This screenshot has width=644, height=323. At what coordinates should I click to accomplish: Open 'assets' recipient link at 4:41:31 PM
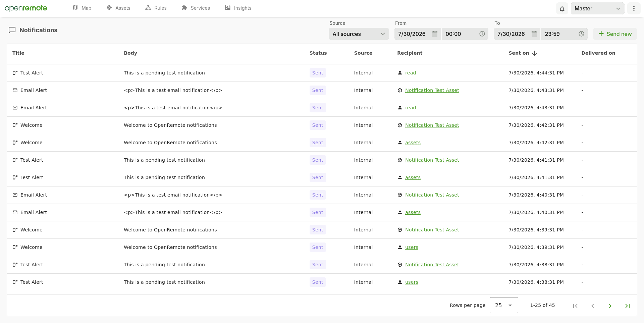(x=413, y=177)
